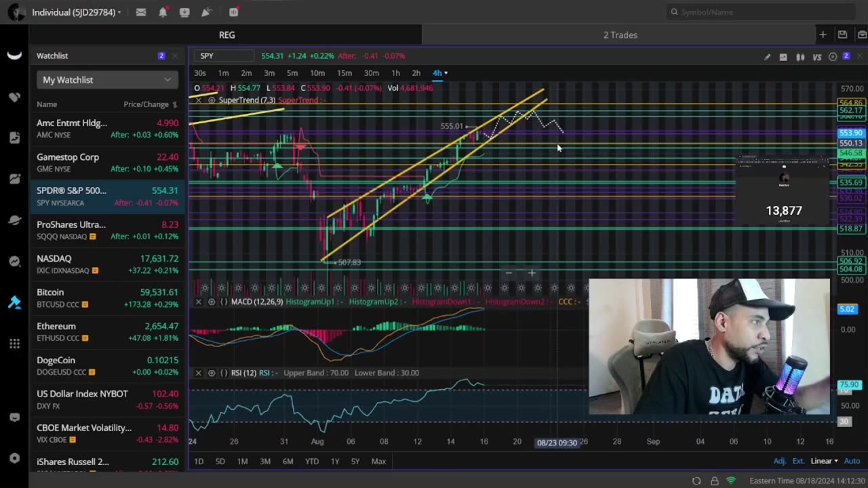Screen dimensions: 868x488
Task: Remove the RSI indicator
Action: tap(199, 373)
